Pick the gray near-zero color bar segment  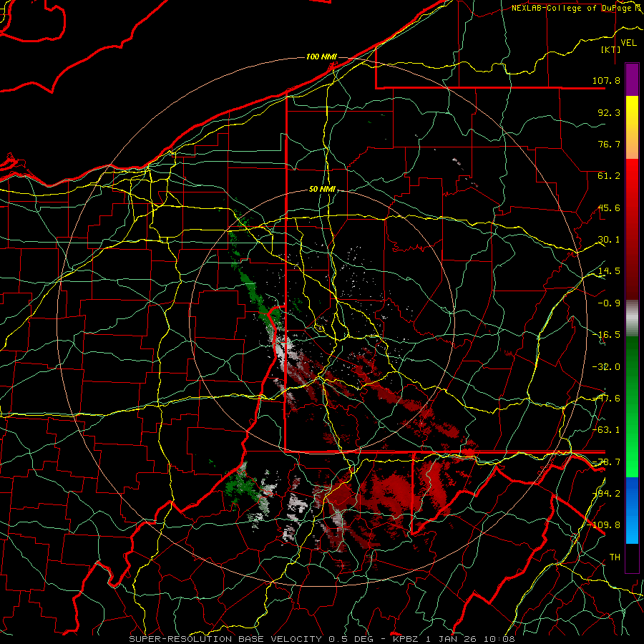(632, 318)
